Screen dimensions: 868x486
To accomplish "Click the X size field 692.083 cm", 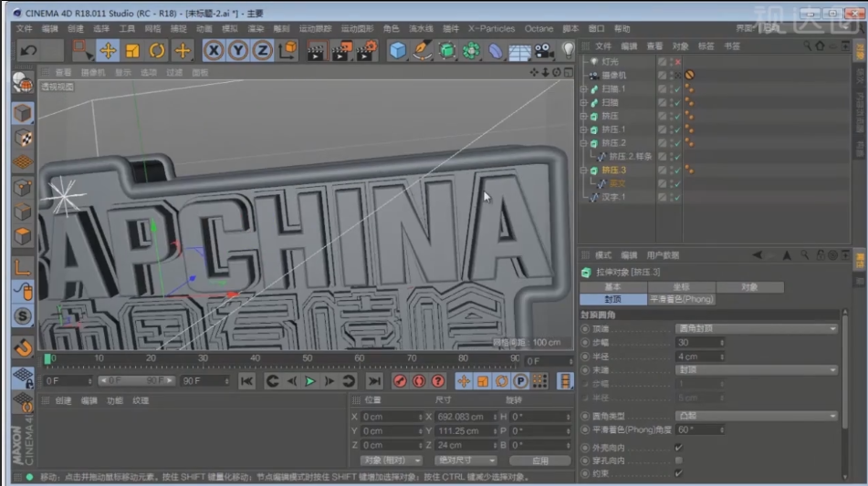I will (x=465, y=417).
